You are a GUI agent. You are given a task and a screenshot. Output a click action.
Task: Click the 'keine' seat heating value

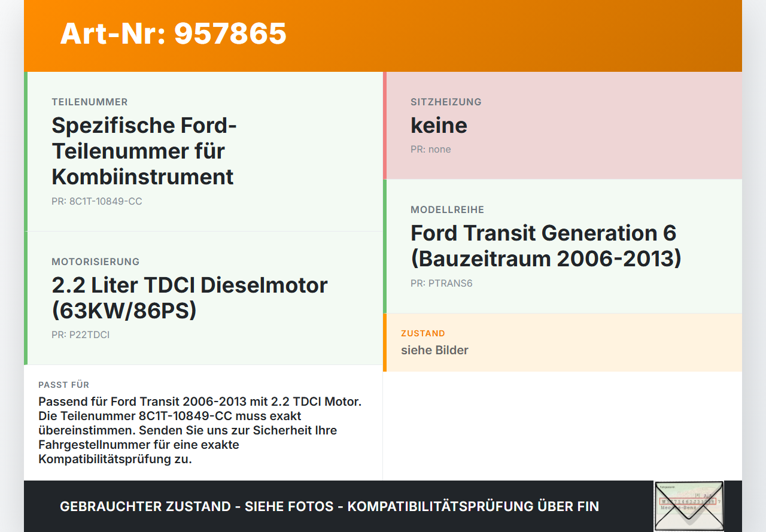tap(439, 126)
